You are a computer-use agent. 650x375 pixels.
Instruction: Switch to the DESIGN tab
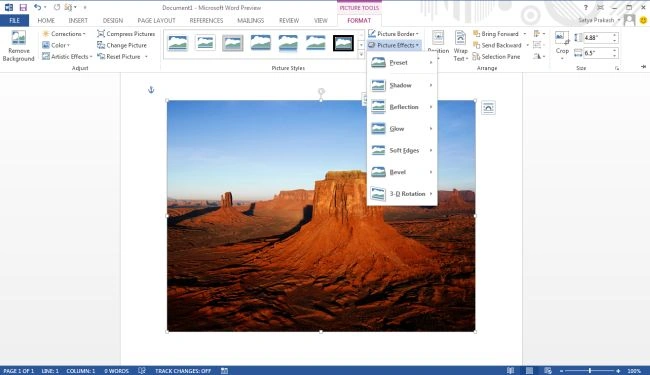pos(113,20)
